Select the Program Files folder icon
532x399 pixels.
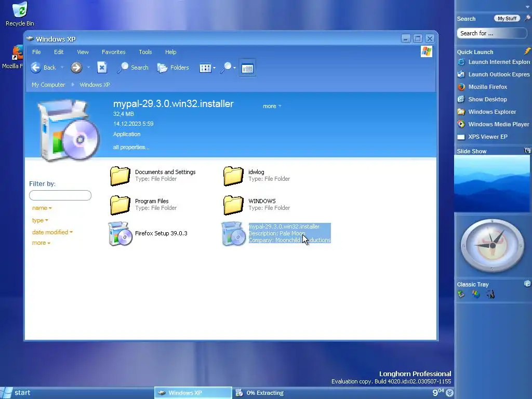point(120,205)
